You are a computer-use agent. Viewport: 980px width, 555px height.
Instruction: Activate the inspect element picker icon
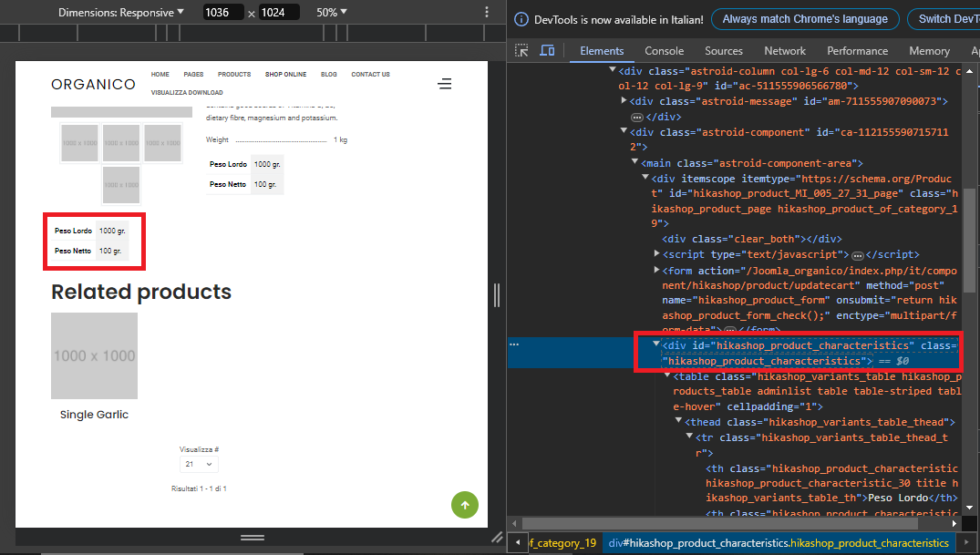click(x=521, y=51)
